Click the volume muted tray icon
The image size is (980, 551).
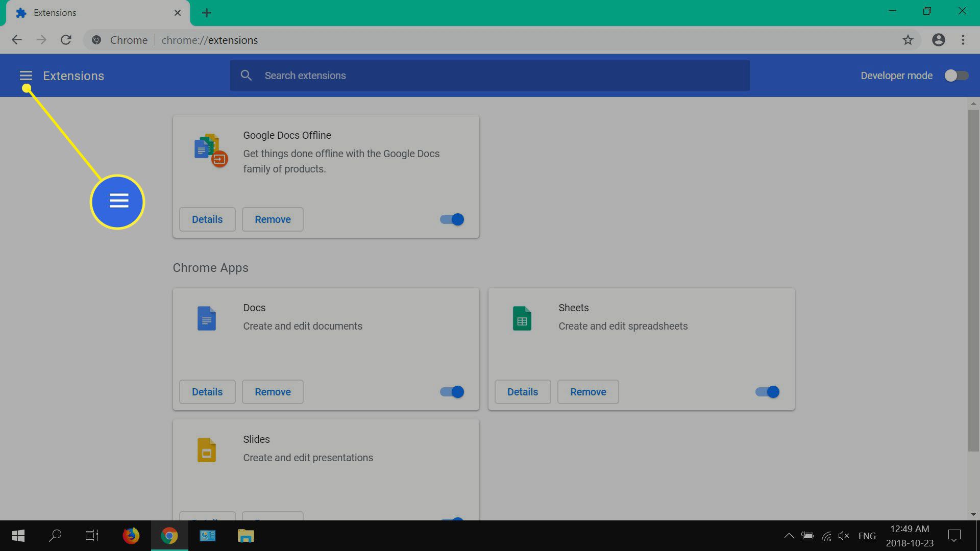click(844, 536)
